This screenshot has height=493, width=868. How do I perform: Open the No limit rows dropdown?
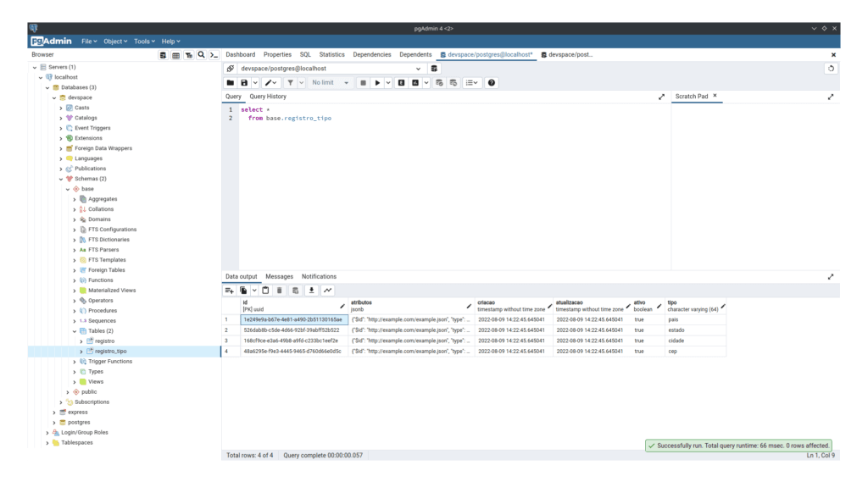(x=330, y=83)
